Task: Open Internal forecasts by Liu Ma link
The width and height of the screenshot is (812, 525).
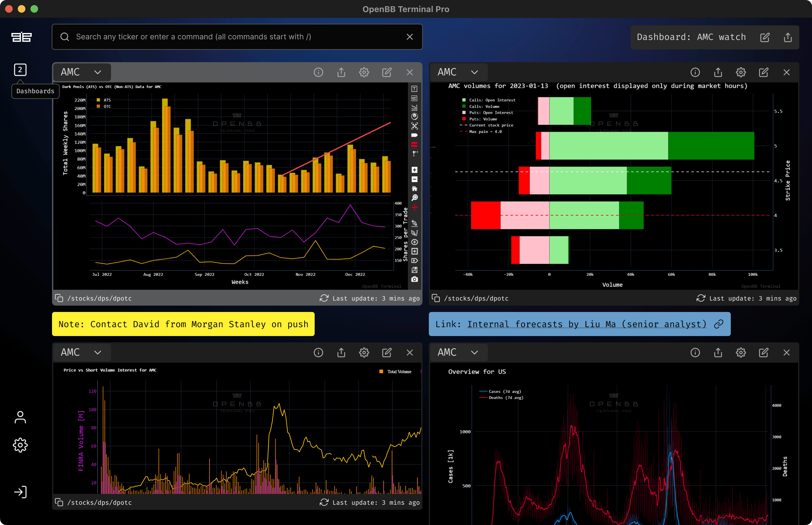Action: tap(586, 324)
